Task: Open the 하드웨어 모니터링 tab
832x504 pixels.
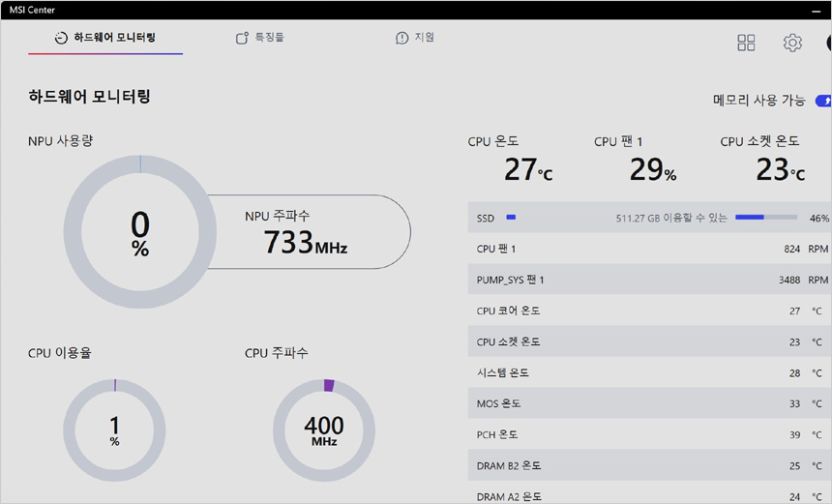Action: point(105,38)
